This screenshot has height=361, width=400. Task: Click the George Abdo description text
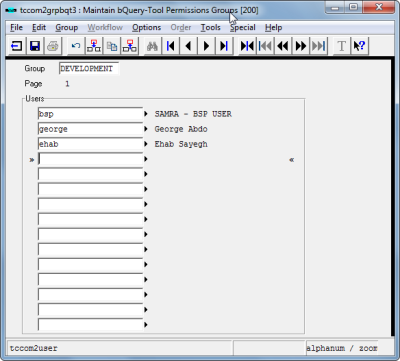pos(181,129)
